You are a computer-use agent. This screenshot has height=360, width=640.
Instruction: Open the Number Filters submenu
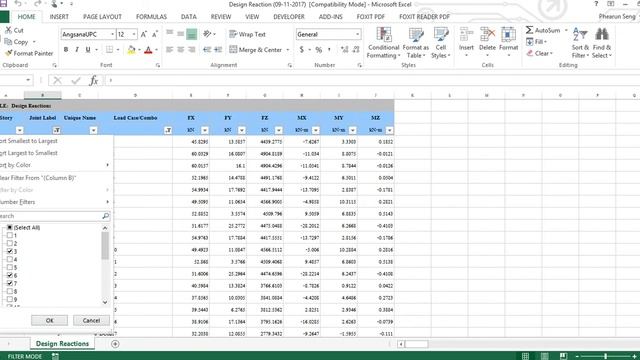(56, 202)
